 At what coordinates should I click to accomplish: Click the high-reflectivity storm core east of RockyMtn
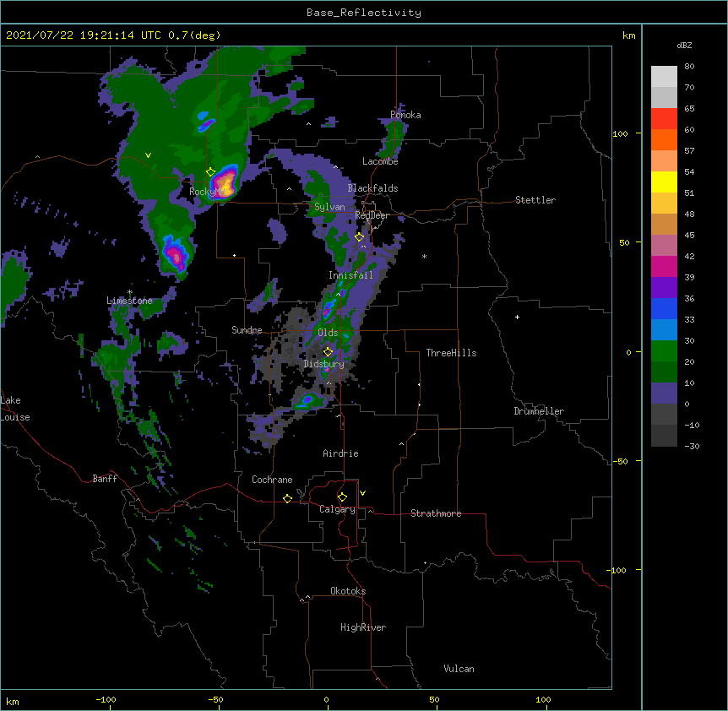[x=226, y=182]
